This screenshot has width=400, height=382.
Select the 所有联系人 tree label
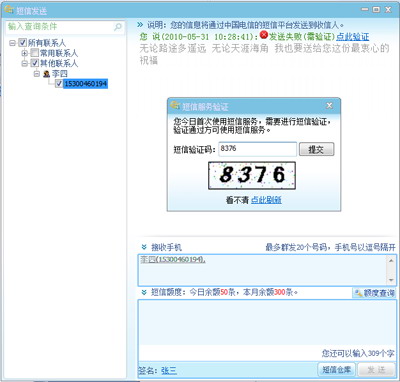click(x=47, y=43)
